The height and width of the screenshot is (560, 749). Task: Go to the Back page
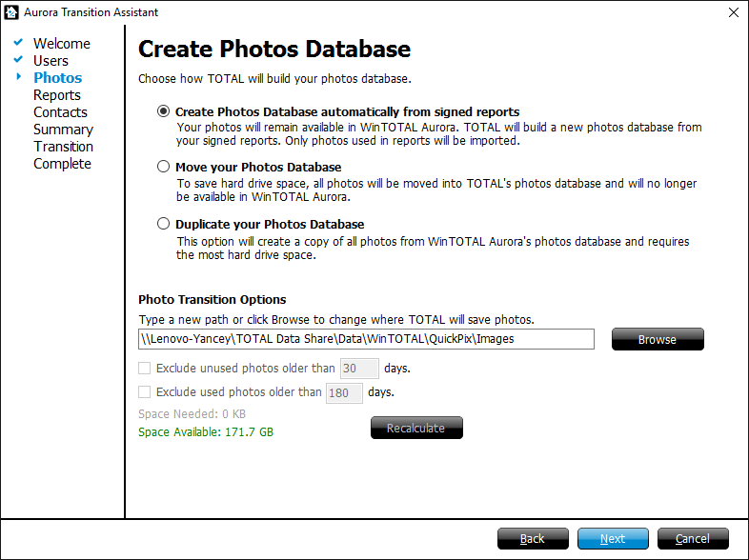[x=533, y=539]
